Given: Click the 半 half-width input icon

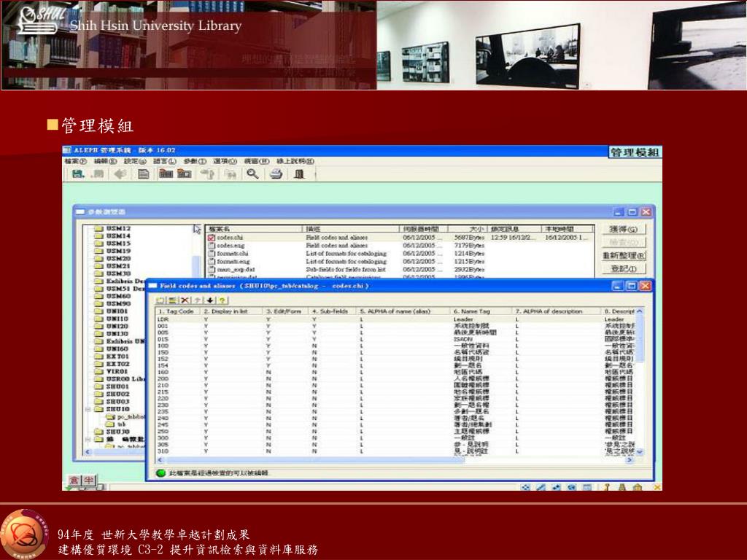Looking at the screenshot, I should (x=89, y=480).
